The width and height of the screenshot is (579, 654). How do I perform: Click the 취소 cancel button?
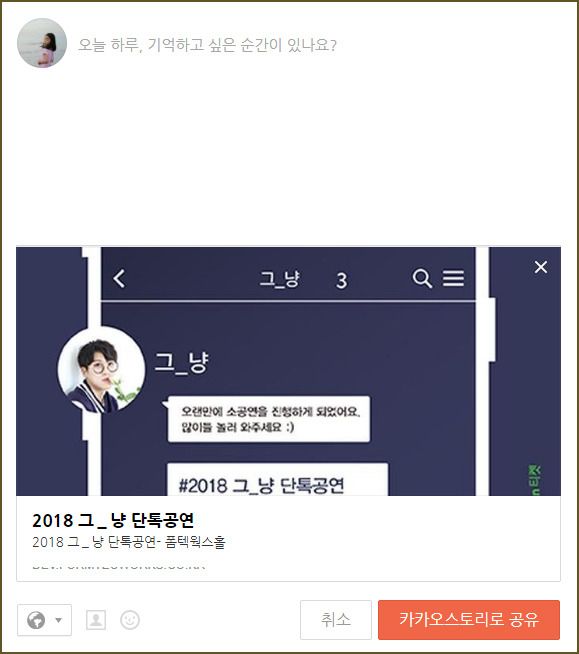click(335, 620)
